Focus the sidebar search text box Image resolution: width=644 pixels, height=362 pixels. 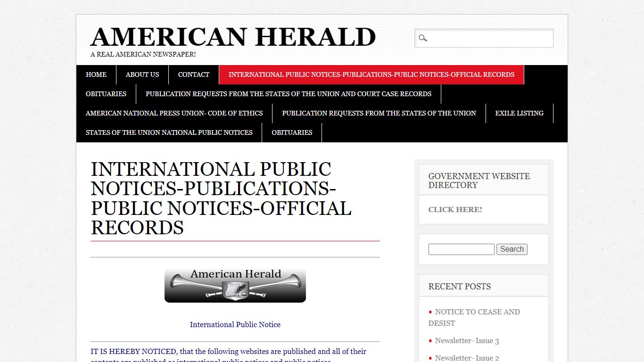point(461,249)
